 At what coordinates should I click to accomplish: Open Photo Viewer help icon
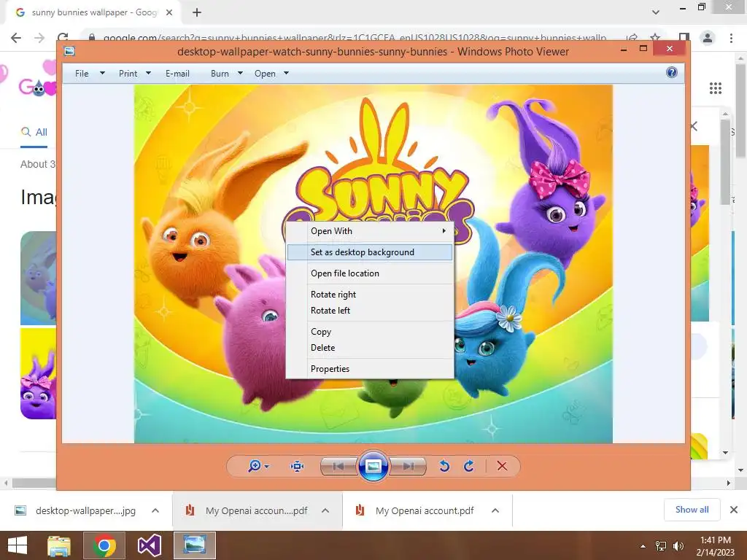pos(672,72)
